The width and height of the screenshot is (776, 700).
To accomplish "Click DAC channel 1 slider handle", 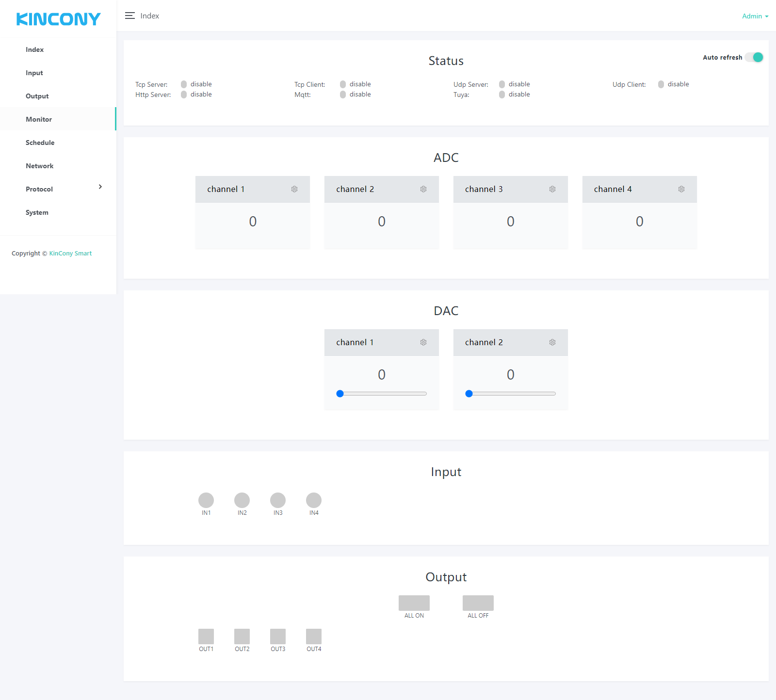I will tap(340, 394).
